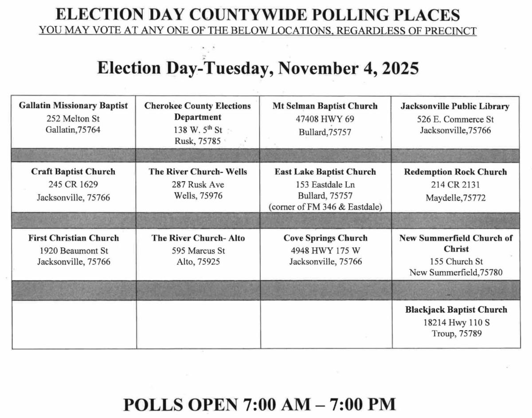Select The River Church- Alto entry
532x418 pixels.
198,238
